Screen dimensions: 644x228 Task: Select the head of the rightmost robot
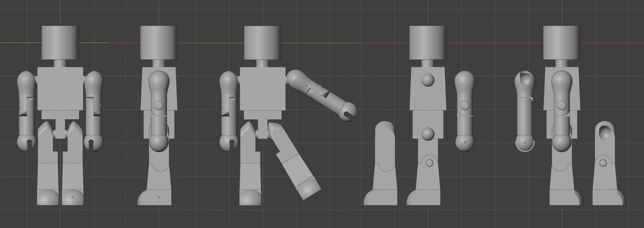coord(561,43)
